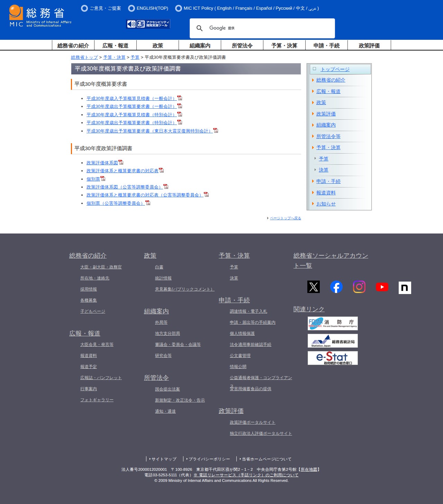This screenshot has height=504, width=443.
Task: Click PDF icon beside first 個別票 link
Action: [103, 178]
